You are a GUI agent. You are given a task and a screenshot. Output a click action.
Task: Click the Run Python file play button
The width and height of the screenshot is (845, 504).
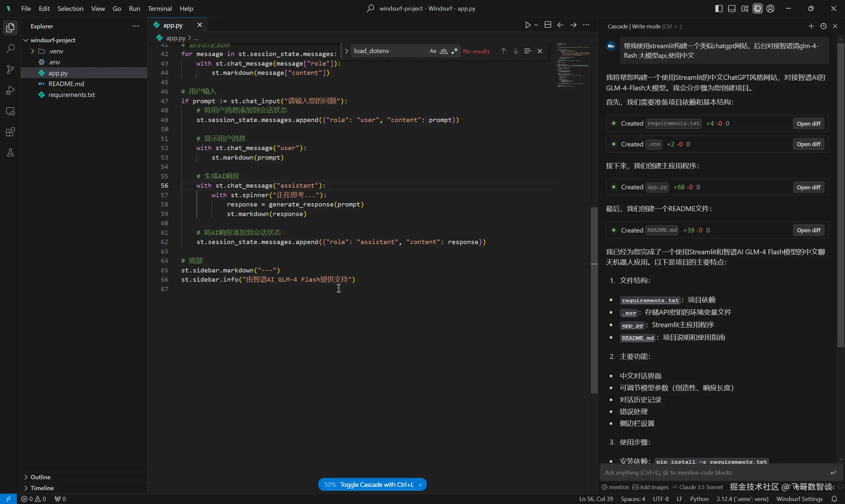tap(528, 25)
